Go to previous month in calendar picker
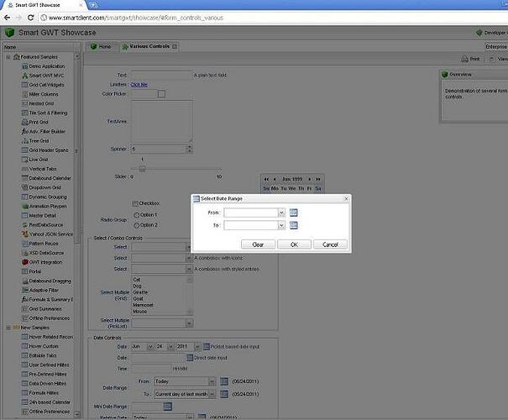Viewport: 508px width, 420px height. [275, 179]
